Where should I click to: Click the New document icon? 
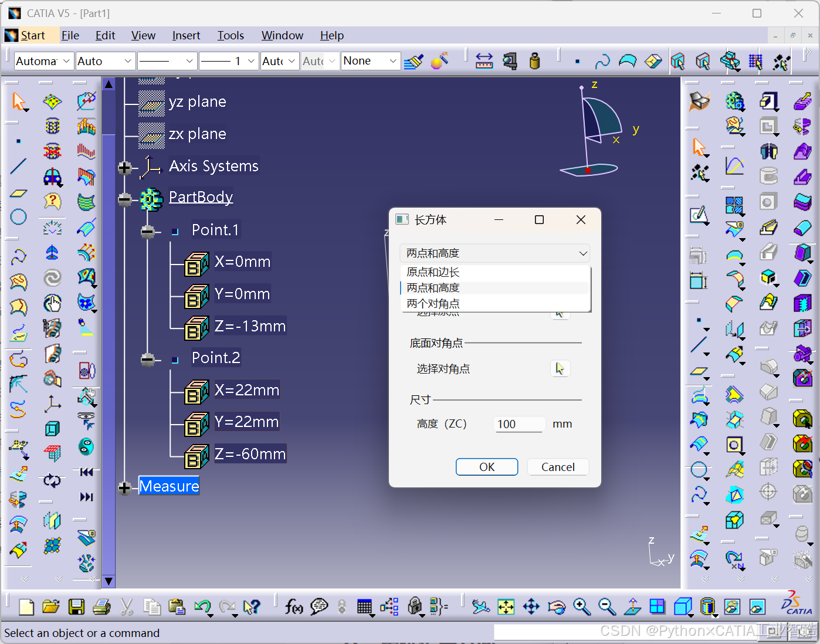(26, 606)
